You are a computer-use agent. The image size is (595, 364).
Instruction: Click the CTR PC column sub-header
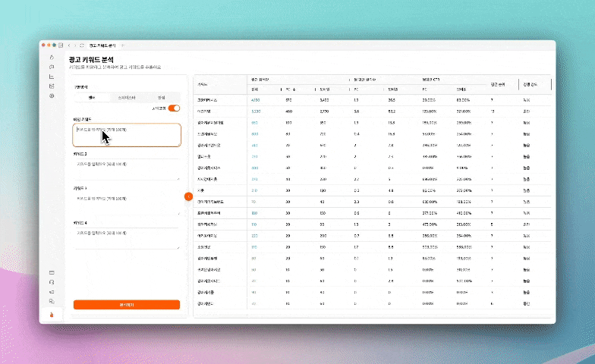424,89
